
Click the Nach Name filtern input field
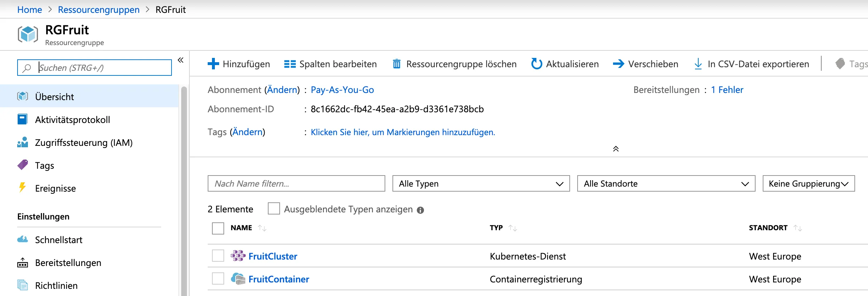pos(296,184)
